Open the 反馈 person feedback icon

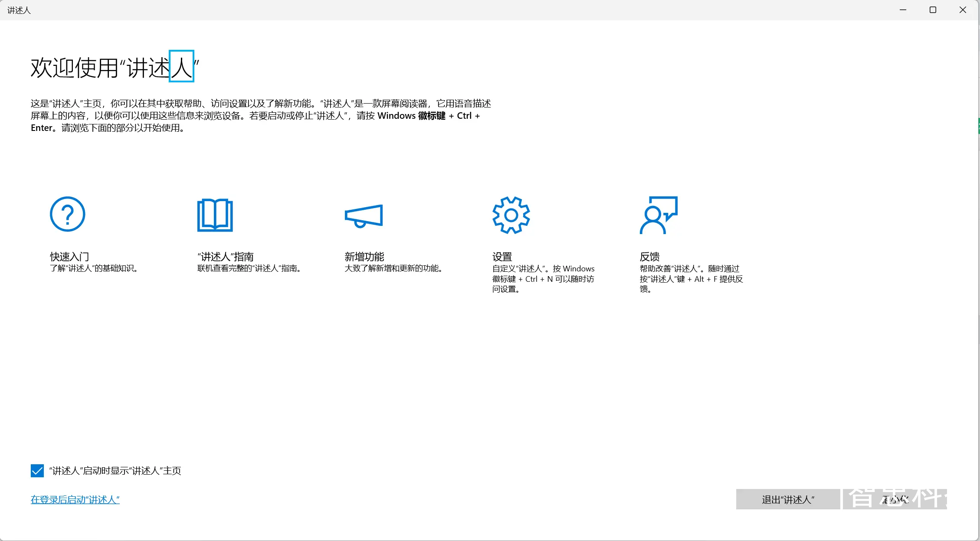click(659, 215)
